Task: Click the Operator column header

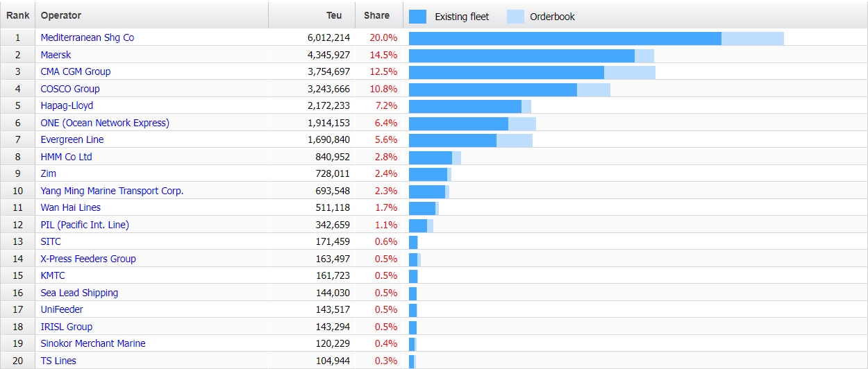Action: (60, 15)
